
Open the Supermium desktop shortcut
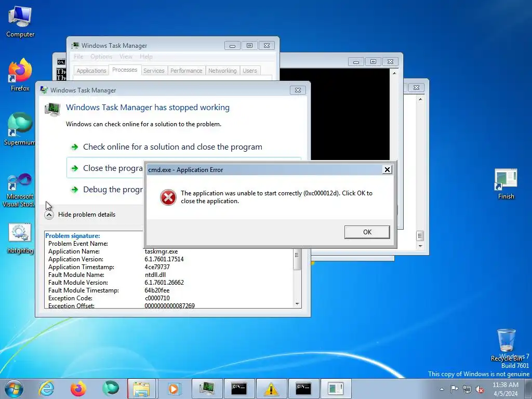(20, 129)
